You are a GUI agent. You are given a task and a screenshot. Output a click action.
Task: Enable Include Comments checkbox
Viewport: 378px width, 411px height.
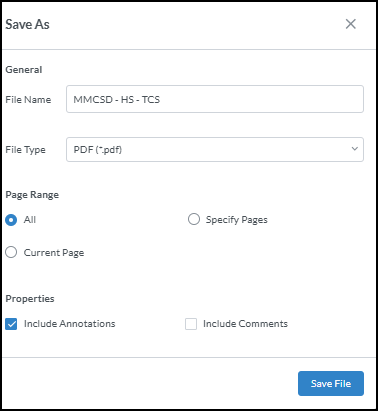coord(191,324)
